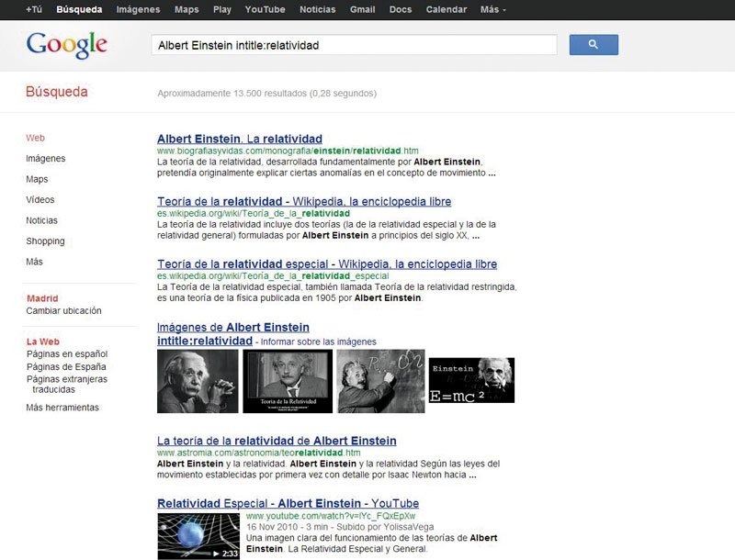Open Play in the top navigation bar
This screenshot has height=560, width=735.
click(222, 9)
